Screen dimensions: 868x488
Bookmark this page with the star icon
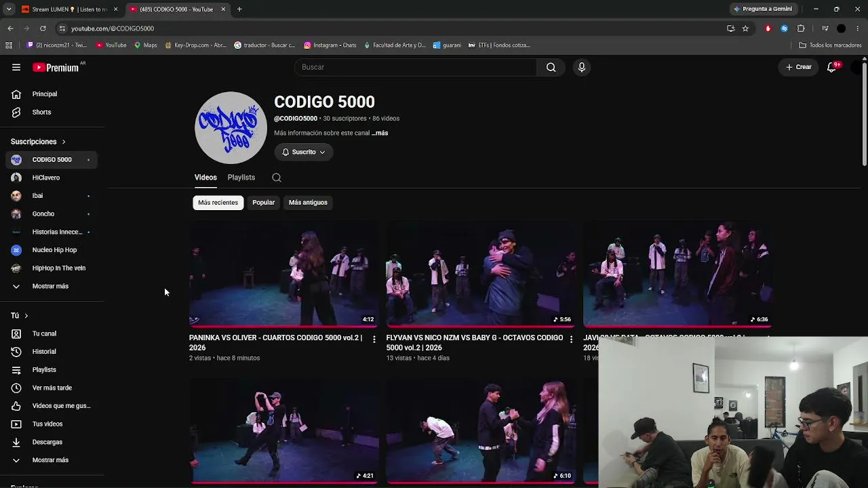[745, 28]
